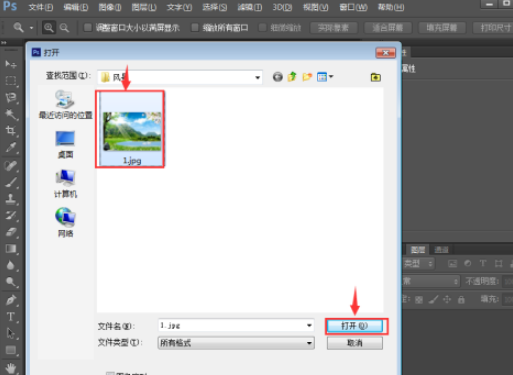The width and height of the screenshot is (513, 375).
Task: Open the File menu
Action: click(x=40, y=7)
